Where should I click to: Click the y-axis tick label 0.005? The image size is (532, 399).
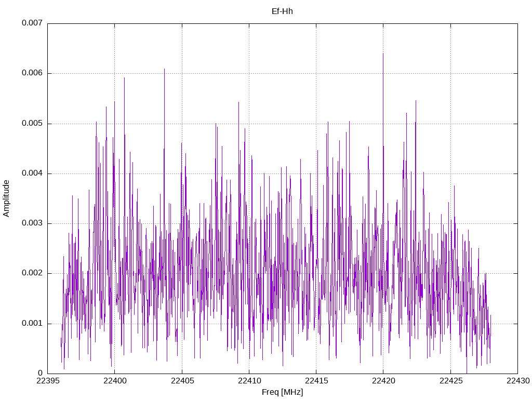click(32, 123)
